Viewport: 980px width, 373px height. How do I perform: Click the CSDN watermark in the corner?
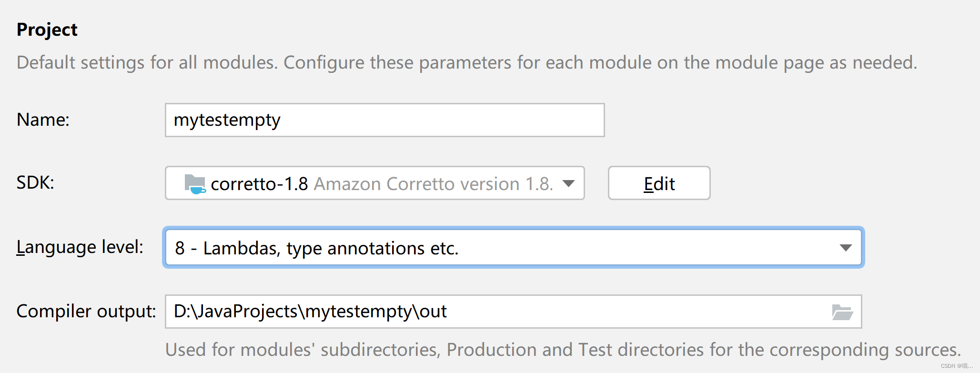956,366
